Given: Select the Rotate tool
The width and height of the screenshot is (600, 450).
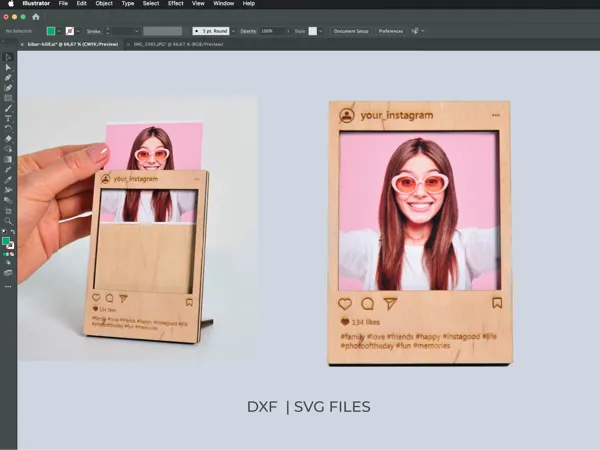Looking at the screenshot, I should pos(8,129).
